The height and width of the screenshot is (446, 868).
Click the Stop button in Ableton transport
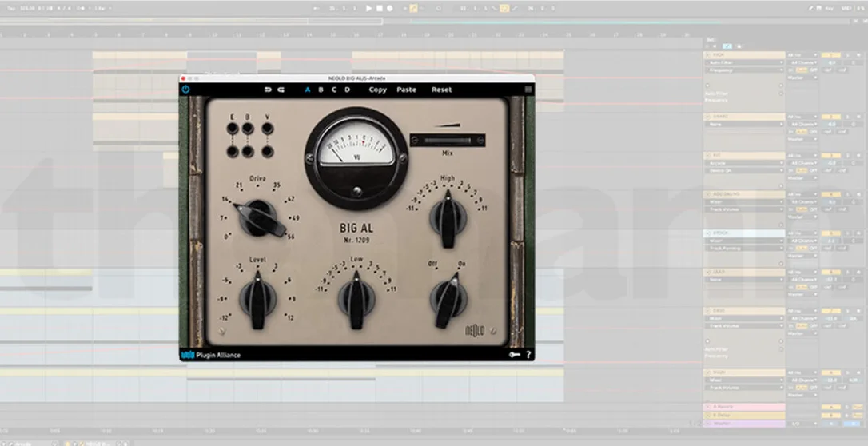coord(380,8)
